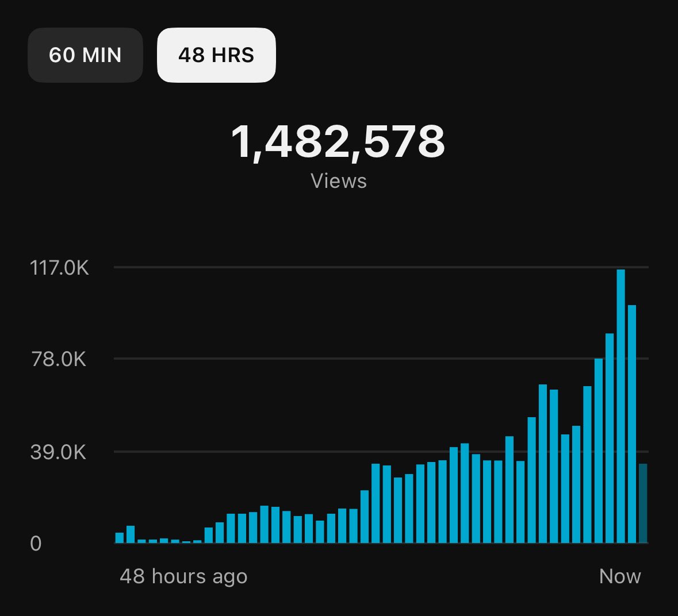This screenshot has width=678, height=616.
Task: Click the 0 axis label
Action: 36,544
